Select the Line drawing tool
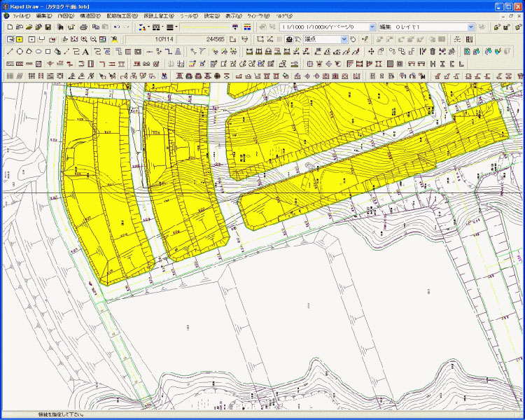The width and height of the screenshot is (525, 420). (9, 51)
